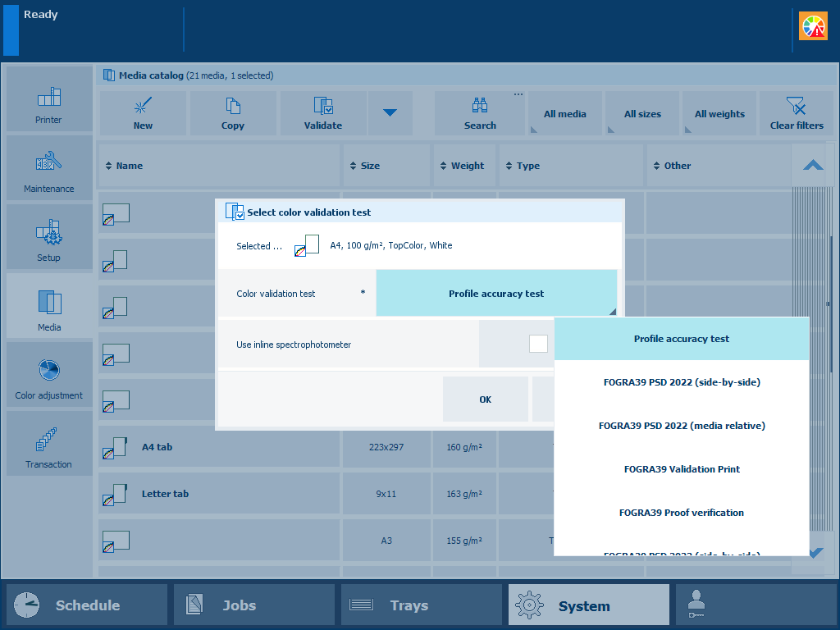Clear filters in media catalog
This screenshot has width=840, height=630.
click(x=797, y=113)
